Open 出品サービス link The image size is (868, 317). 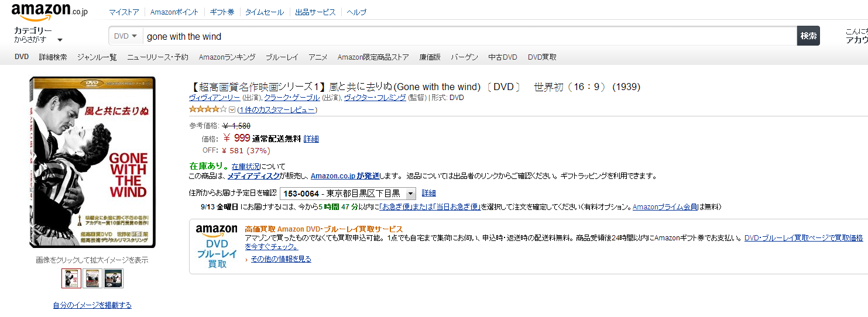pyautogui.click(x=315, y=12)
